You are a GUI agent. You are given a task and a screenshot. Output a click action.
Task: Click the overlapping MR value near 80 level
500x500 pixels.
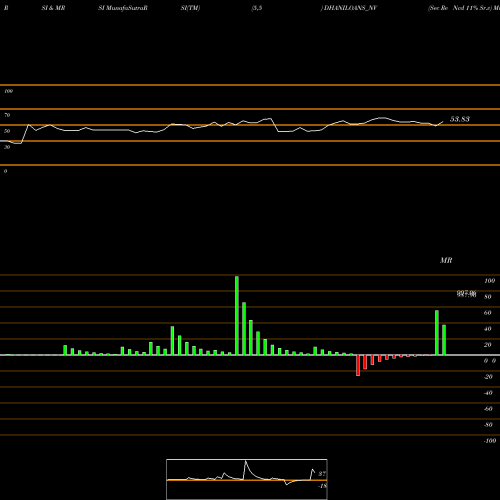pos(467,294)
